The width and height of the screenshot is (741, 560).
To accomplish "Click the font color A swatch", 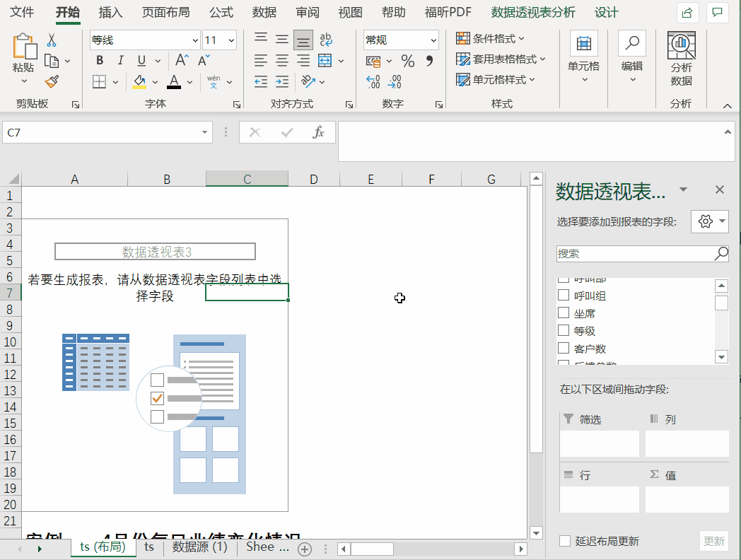I will coord(174,82).
